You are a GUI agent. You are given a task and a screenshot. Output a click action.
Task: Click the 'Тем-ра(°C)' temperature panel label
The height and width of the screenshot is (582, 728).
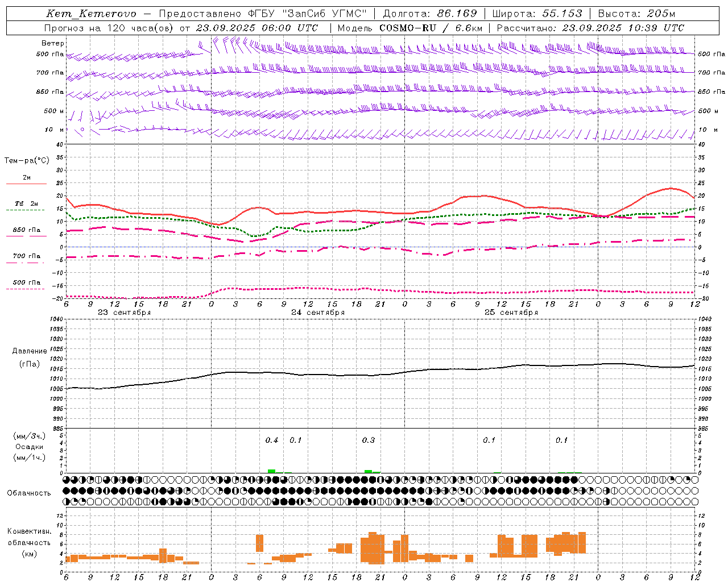point(27,161)
